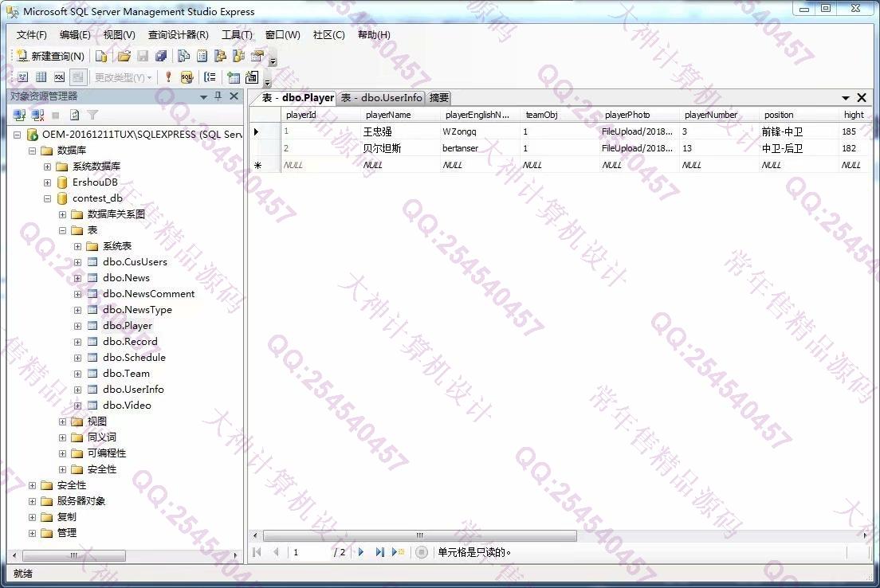
Task: Select dbo.NewsComment in the tree
Action: (x=149, y=294)
